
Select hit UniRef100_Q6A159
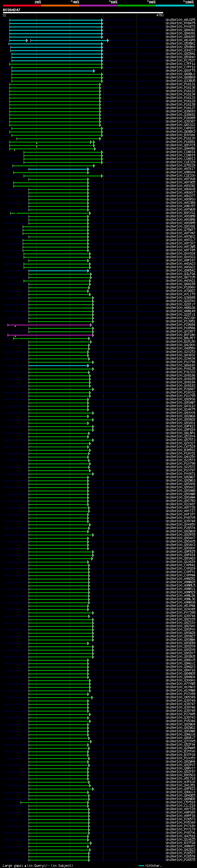coord(180,284)
